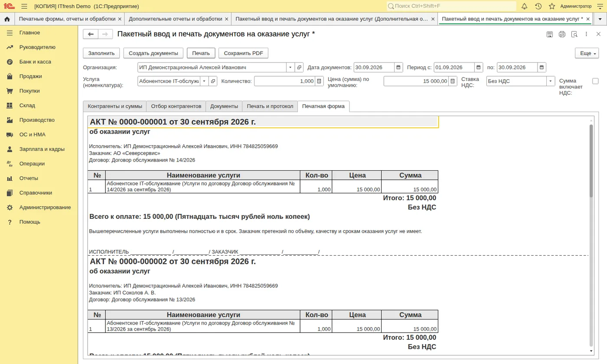The height and width of the screenshot is (364, 607).
Task: Open the list of open tabs arrow
Action: (600, 19)
